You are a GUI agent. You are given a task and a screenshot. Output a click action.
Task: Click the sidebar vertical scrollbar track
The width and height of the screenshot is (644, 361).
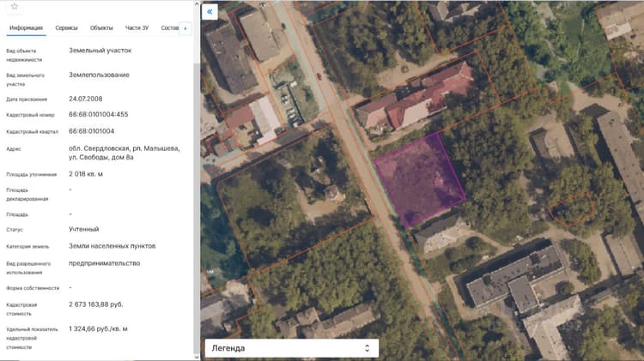point(197,205)
